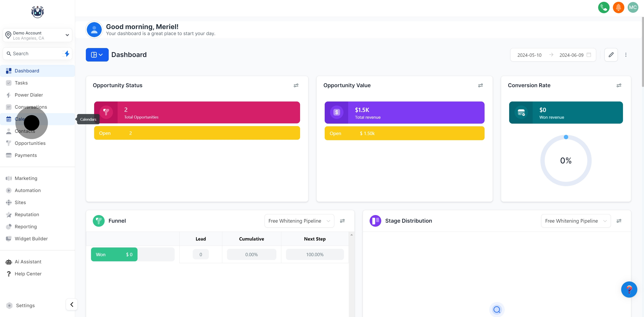Open the dashboard layout switcher dropdown
Screen dimensions: 644x317
coord(97,55)
